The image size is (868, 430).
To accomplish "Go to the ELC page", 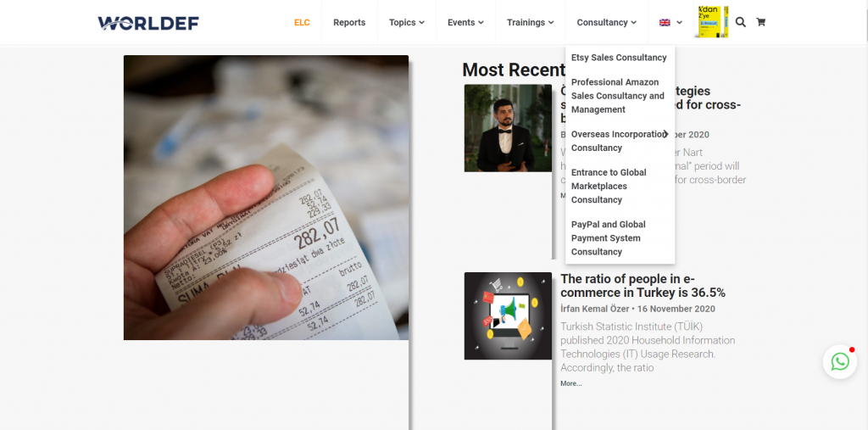I will [x=302, y=22].
